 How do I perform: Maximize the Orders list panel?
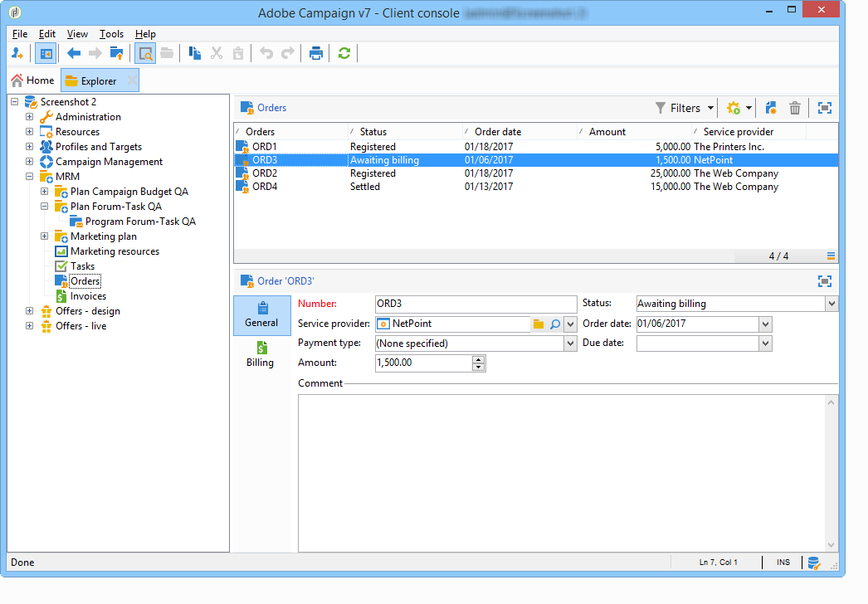pyautogui.click(x=825, y=108)
